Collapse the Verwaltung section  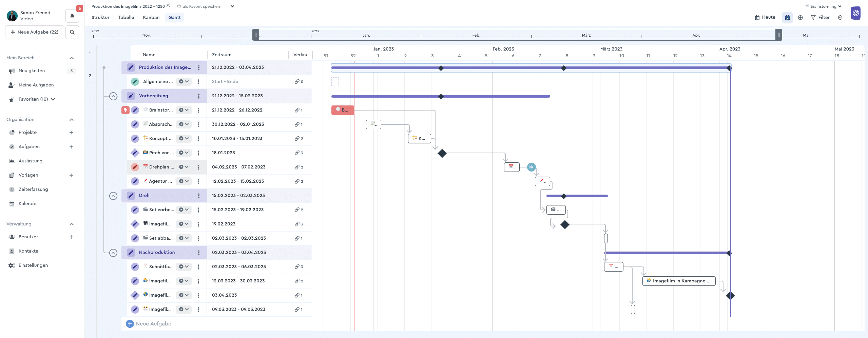coord(72,224)
